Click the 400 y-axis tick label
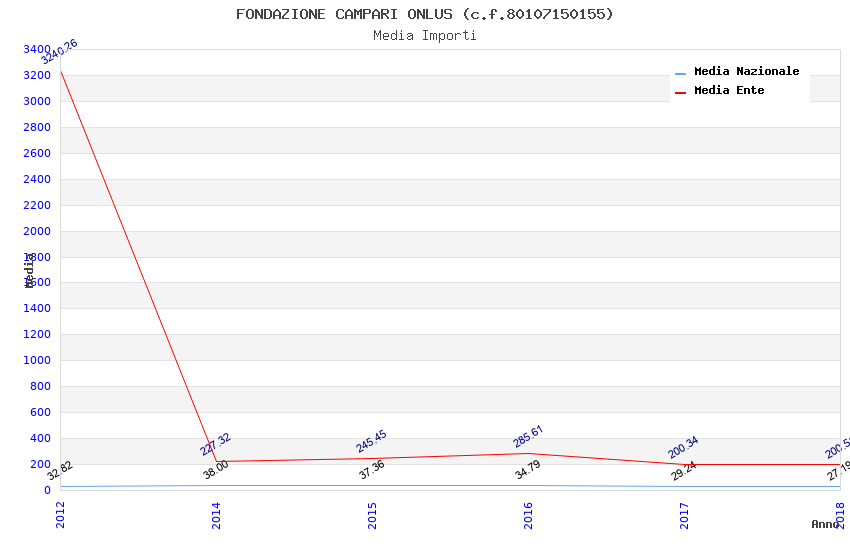 [40, 438]
